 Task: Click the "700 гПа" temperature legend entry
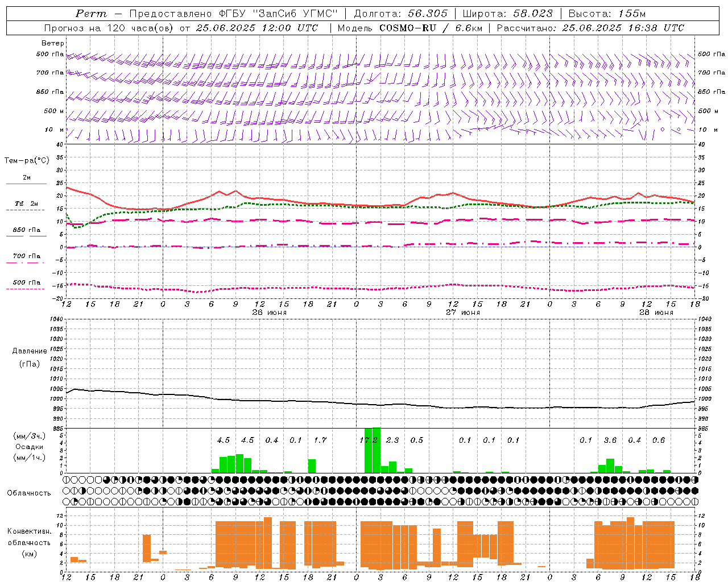point(27,256)
